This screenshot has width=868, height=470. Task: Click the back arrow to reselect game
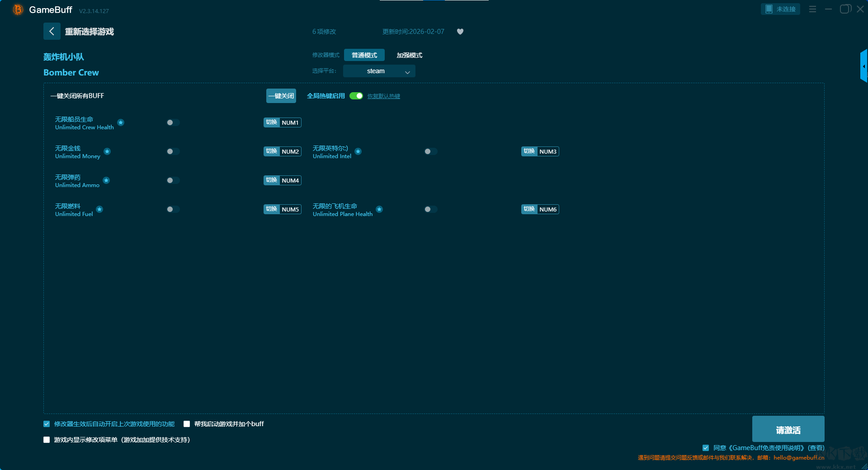tap(52, 31)
